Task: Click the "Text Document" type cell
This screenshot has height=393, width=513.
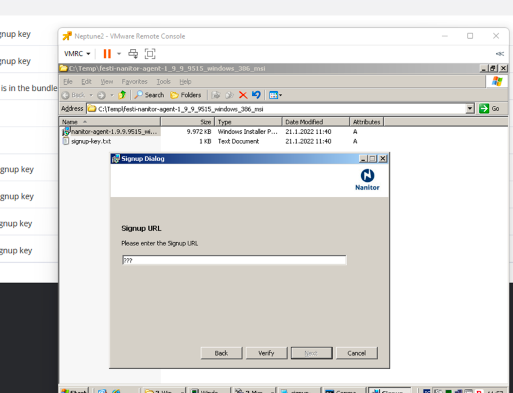Action: [x=238, y=141]
